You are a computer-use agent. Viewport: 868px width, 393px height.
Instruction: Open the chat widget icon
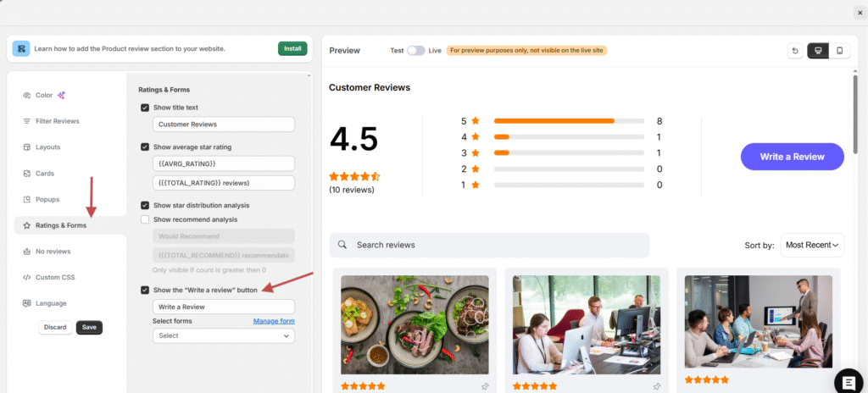click(848, 381)
